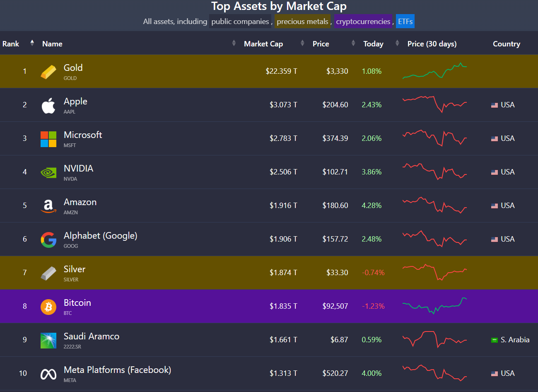The image size is (538, 392).
Task: Click the Saudi Arabia flag icon
Action: (x=495, y=340)
